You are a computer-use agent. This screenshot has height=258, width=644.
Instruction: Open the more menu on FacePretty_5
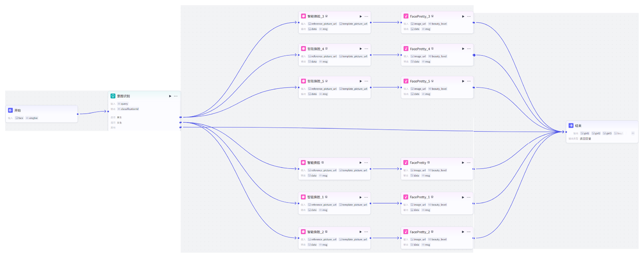(x=469, y=81)
